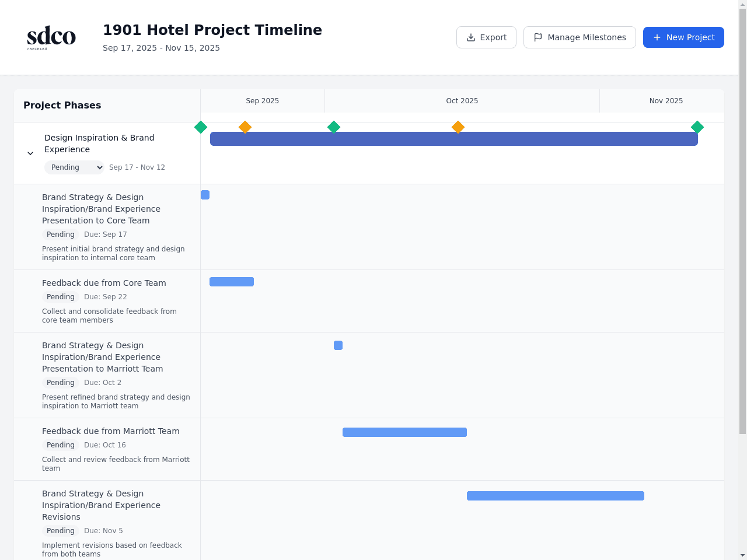Click the Feedback due from Marriott Team bar

404,432
